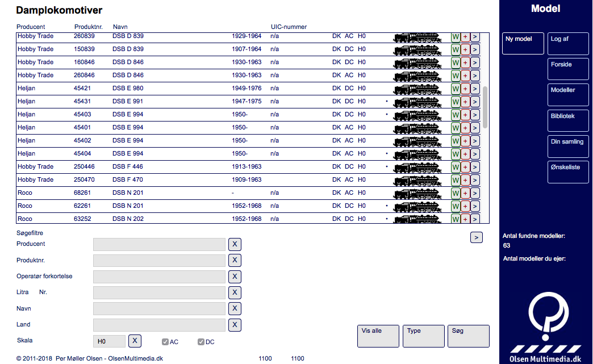Click the Olsen Multimedia logo
This screenshot has height=364, width=593.
coord(545,327)
